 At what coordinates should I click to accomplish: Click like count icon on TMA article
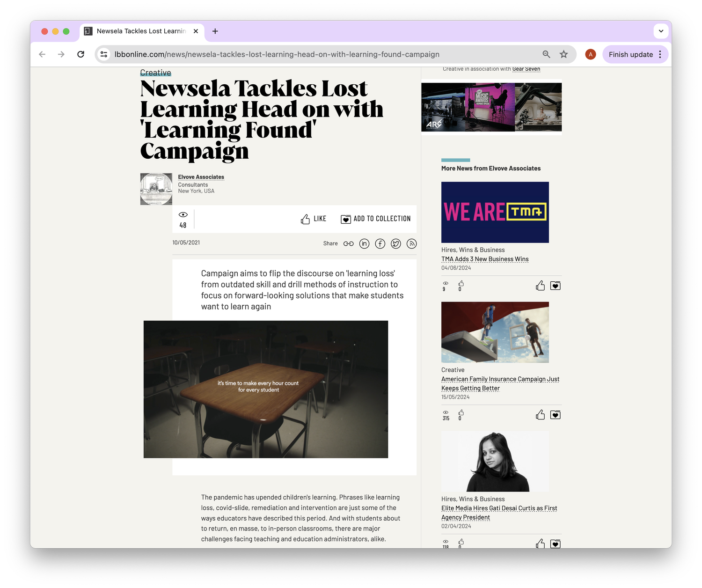pos(461,283)
